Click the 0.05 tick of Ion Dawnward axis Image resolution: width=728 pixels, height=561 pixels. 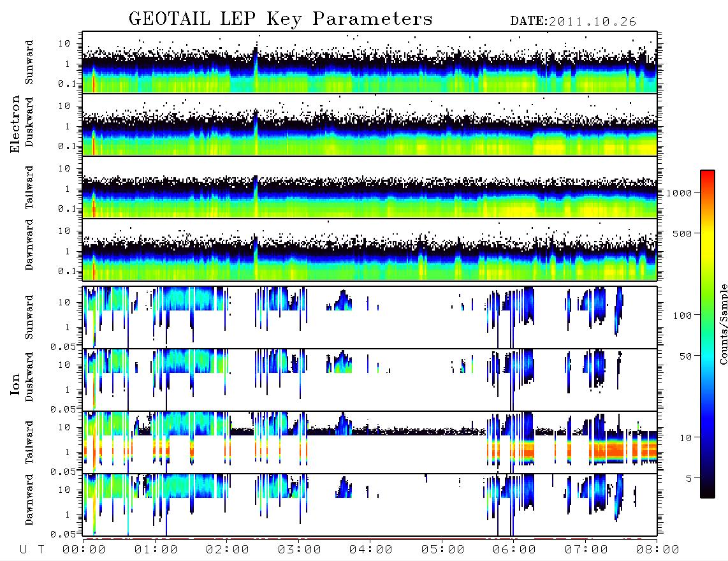pos(62,534)
